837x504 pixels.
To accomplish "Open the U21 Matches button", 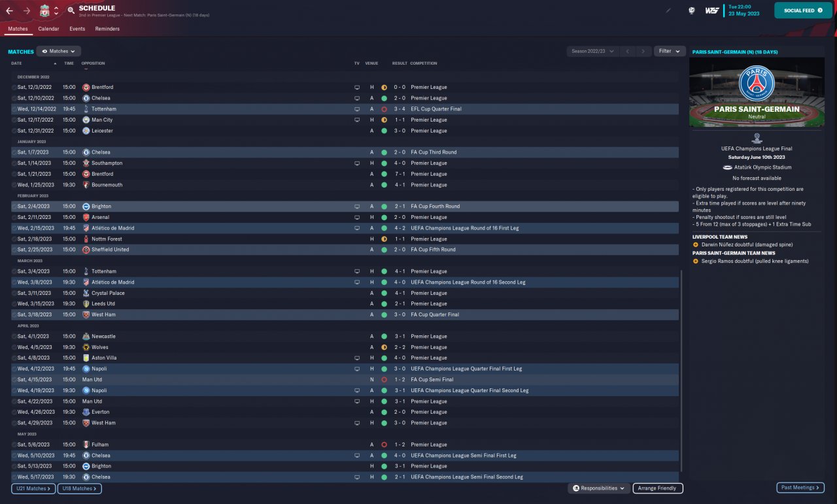I will [33, 488].
